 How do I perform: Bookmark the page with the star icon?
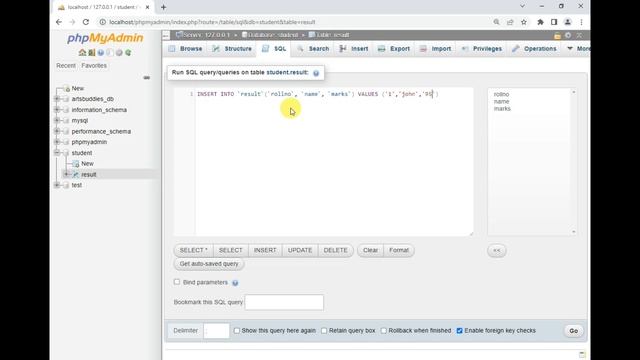tap(524, 22)
